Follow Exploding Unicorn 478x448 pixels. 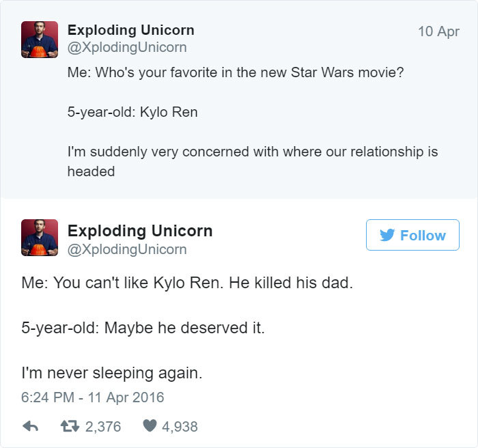tap(412, 236)
